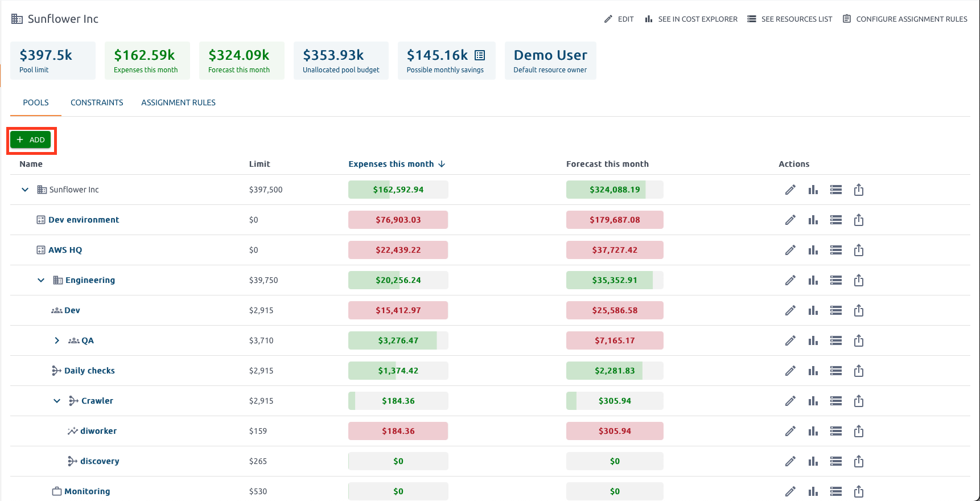View Sunflower Inc cost explorer chart icon
The height and width of the screenshot is (501, 980).
click(x=813, y=190)
